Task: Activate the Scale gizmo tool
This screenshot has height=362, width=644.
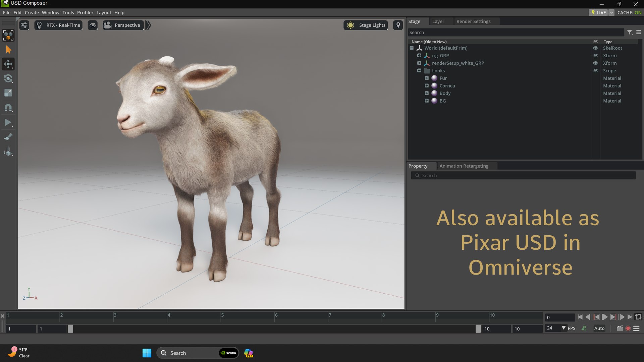Action: [x=8, y=93]
